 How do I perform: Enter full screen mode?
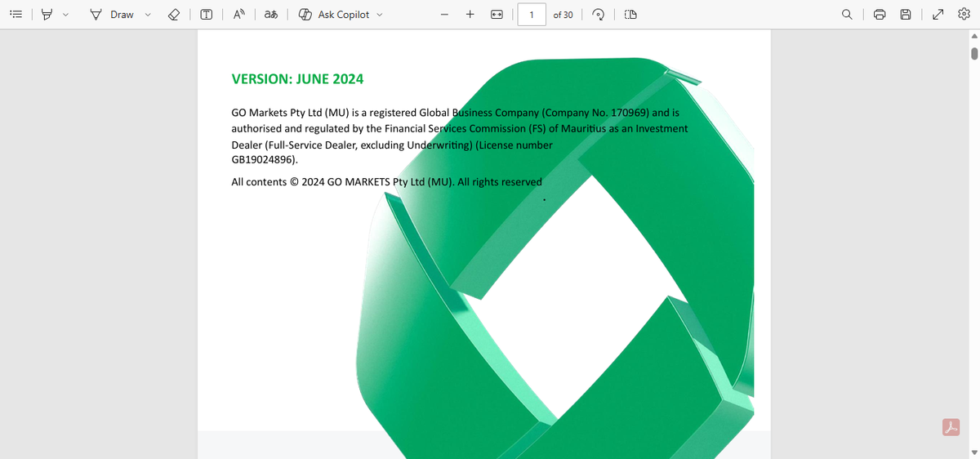click(937, 15)
